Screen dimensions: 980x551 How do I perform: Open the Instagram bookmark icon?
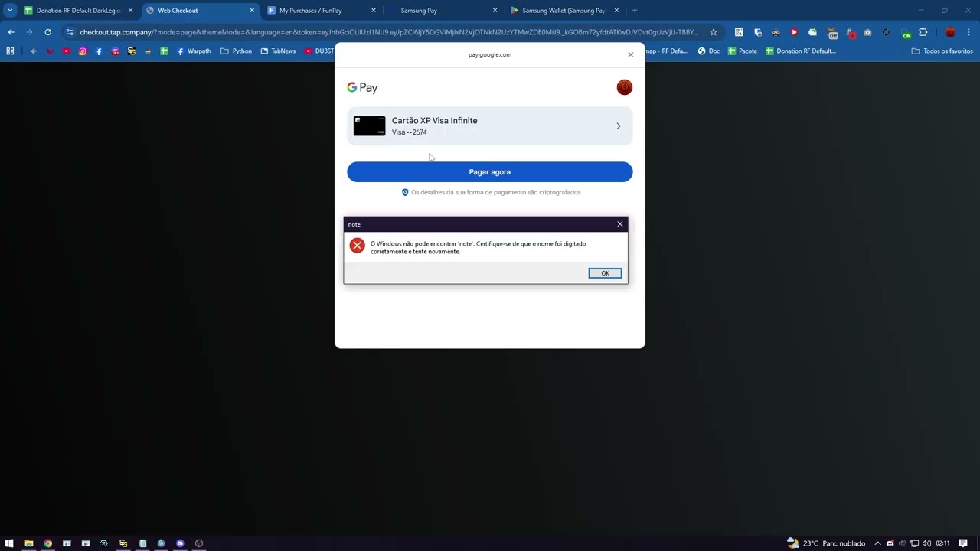coord(83,51)
